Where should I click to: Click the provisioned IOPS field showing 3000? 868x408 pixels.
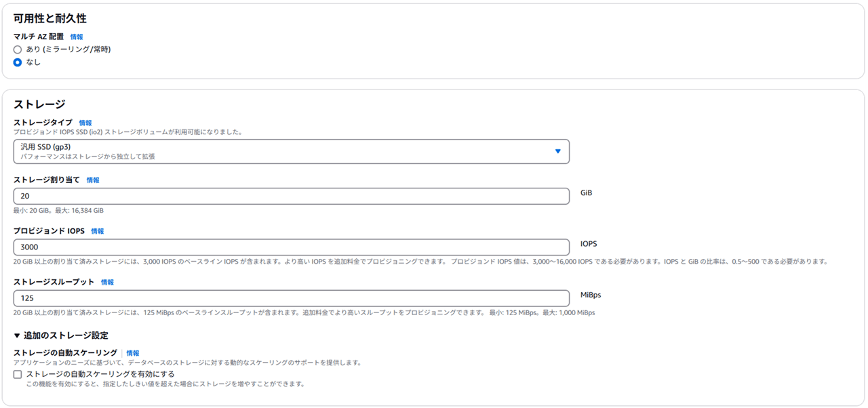pos(291,247)
